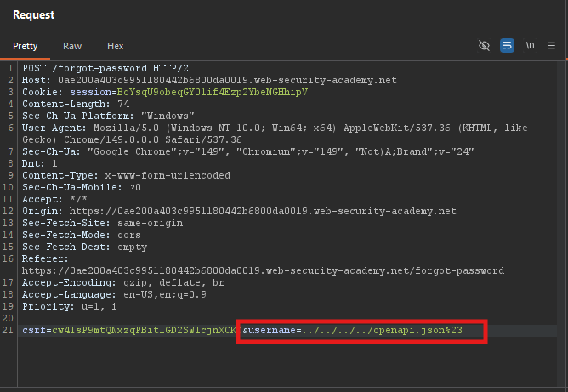This screenshot has width=568, height=392.
Task: Switch to the Pretty tab
Action: 25,46
